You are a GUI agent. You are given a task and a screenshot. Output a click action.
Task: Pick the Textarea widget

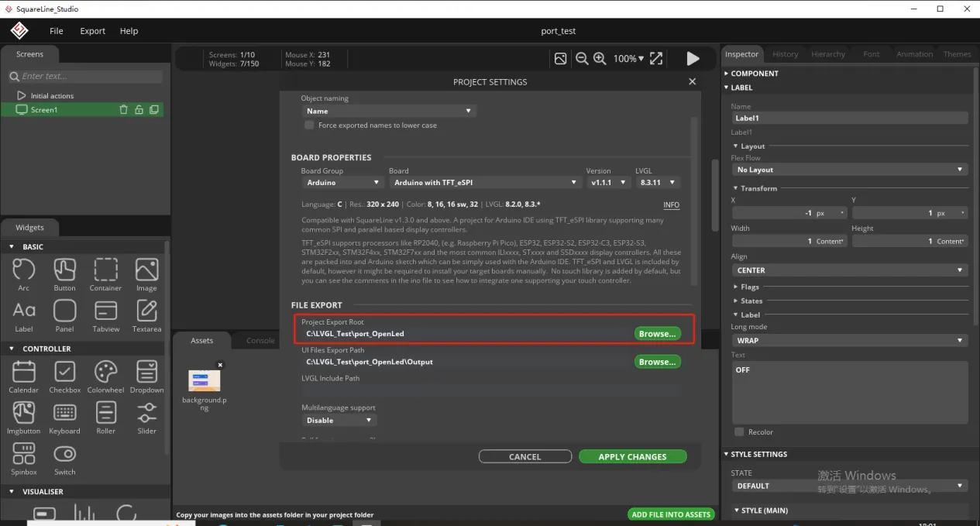pyautogui.click(x=146, y=311)
